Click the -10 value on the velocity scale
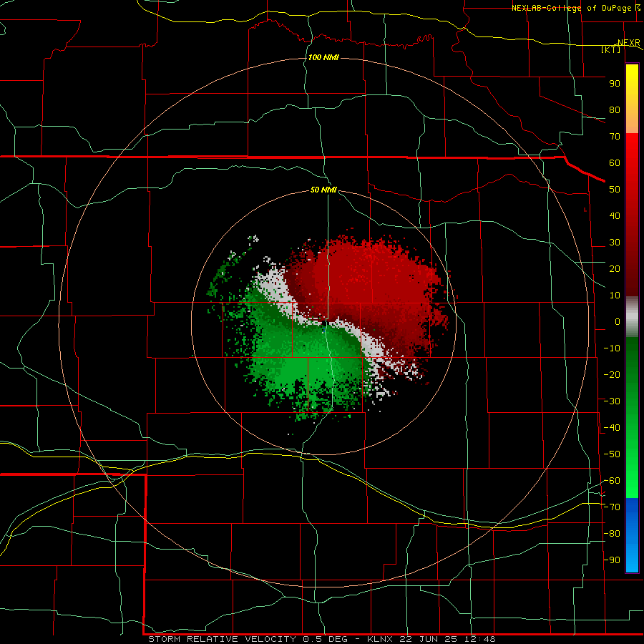 (612, 348)
